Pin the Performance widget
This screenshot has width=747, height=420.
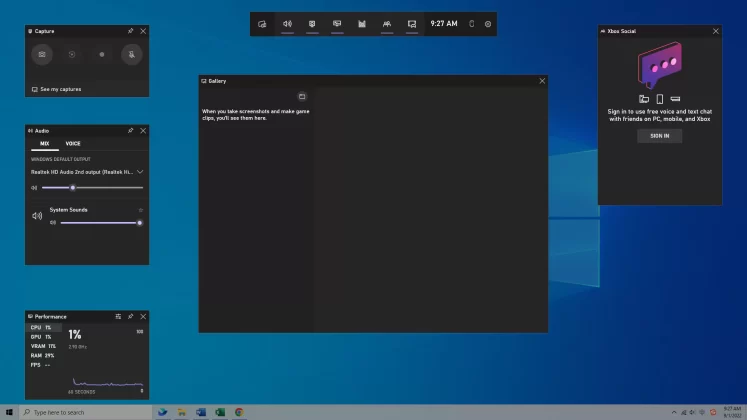click(x=131, y=316)
